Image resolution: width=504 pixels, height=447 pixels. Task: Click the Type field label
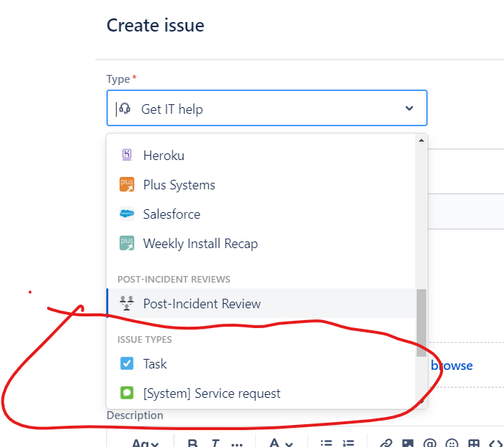pyautogui.click(x=118, y=79)
